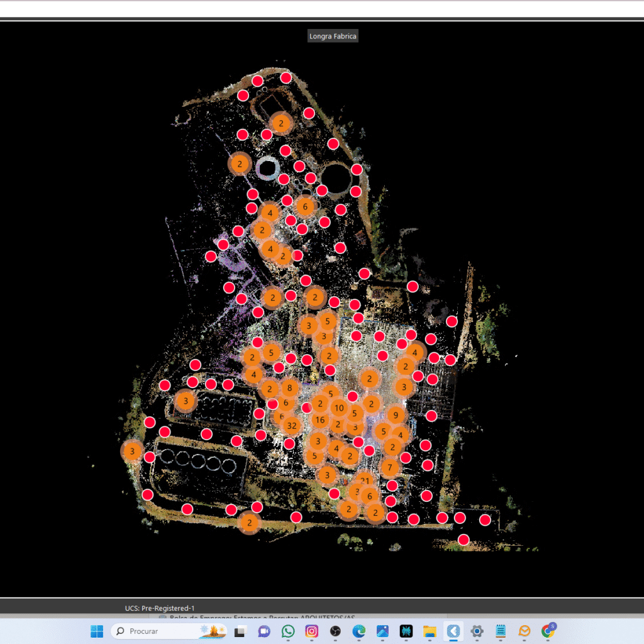
Task: Open Windows Settings gear in the taskbar
Action: point(477,631)
